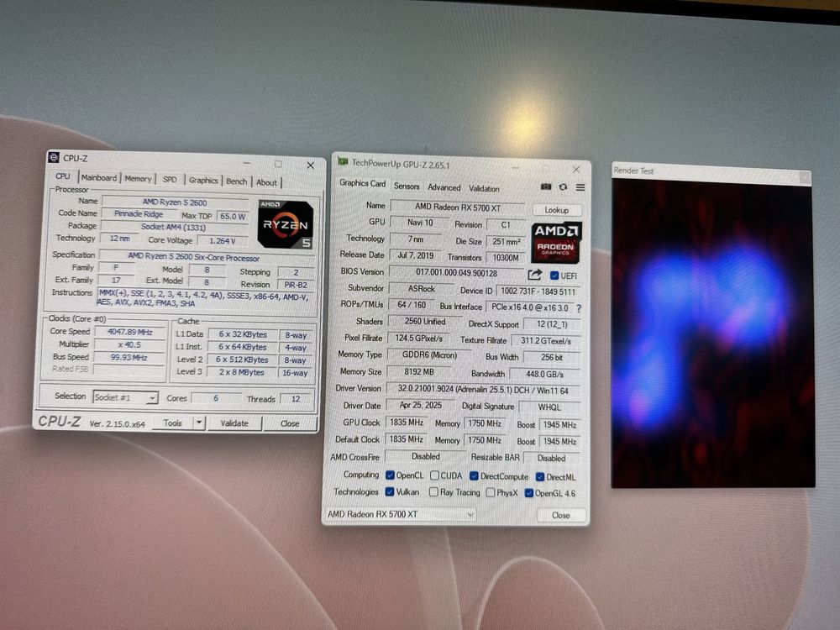
Task: Switch to the Mainboard tab
Action: pyautogui.click(x=99, y=177)
